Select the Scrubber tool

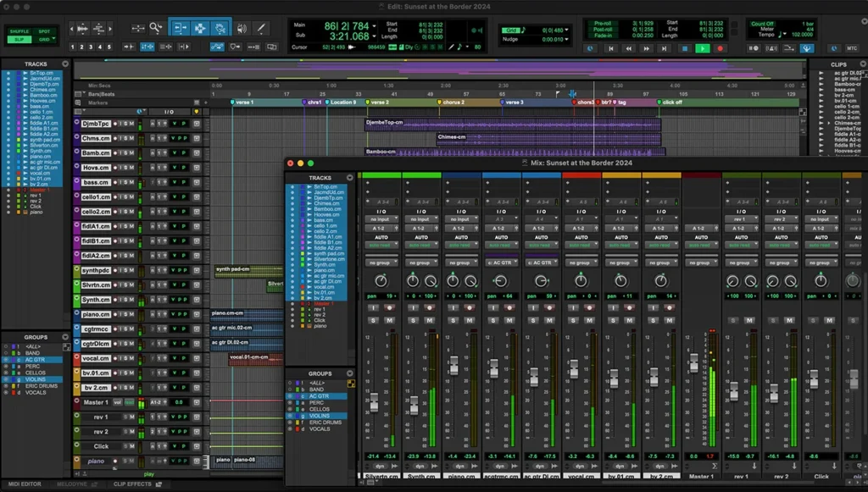[x=242, y=26]
